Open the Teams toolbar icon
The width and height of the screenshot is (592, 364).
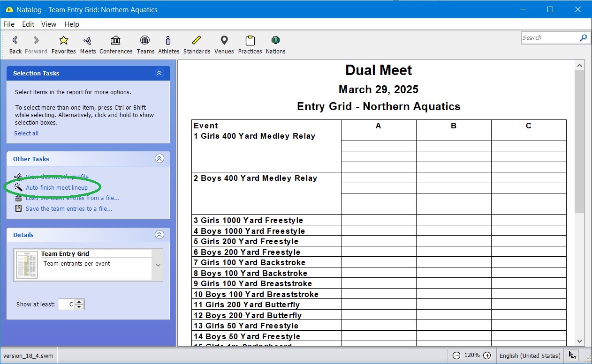click(x=145, y=41)
